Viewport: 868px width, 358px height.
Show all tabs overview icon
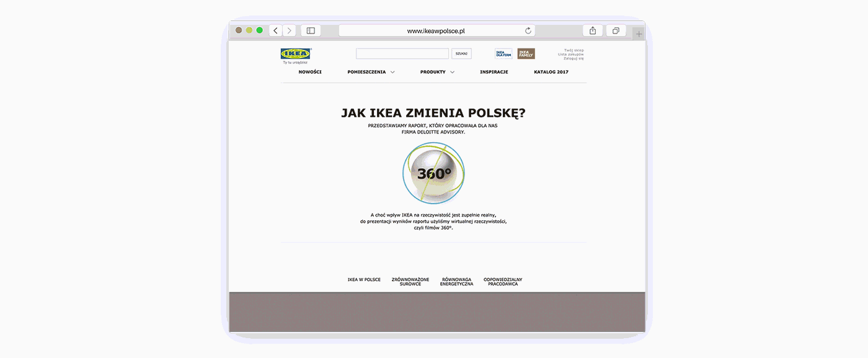point(616,30)
